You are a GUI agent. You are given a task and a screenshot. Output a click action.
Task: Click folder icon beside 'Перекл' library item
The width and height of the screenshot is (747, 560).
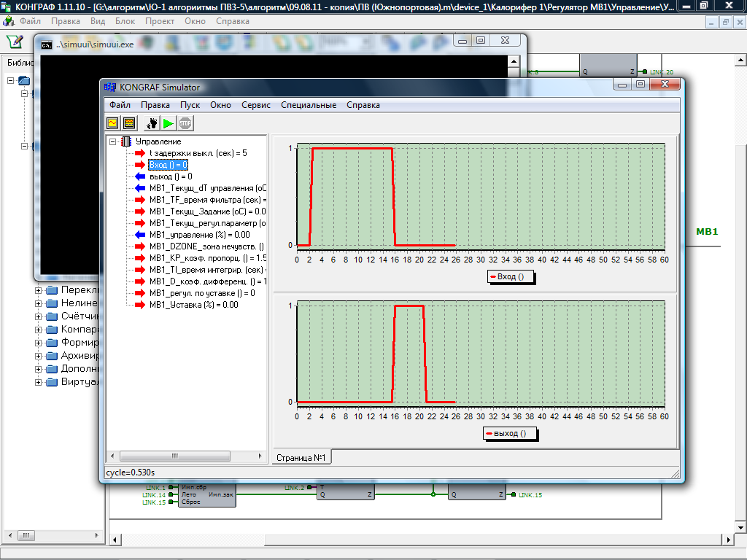(52, 290)
